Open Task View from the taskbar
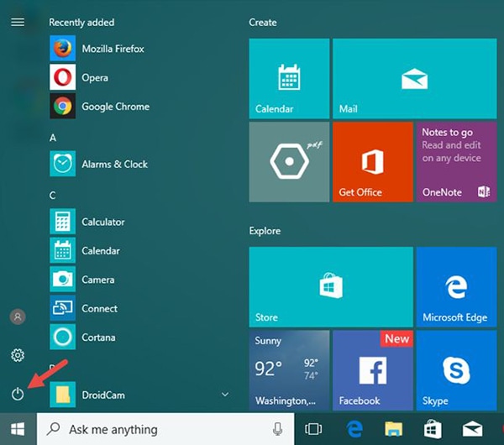This screenshot has width=504, height=445. (x=313, y=429)
